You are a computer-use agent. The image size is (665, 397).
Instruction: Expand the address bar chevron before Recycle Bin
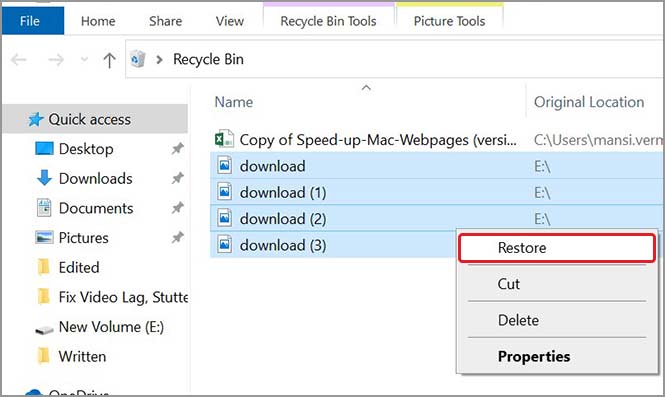(x=159, y=59)
